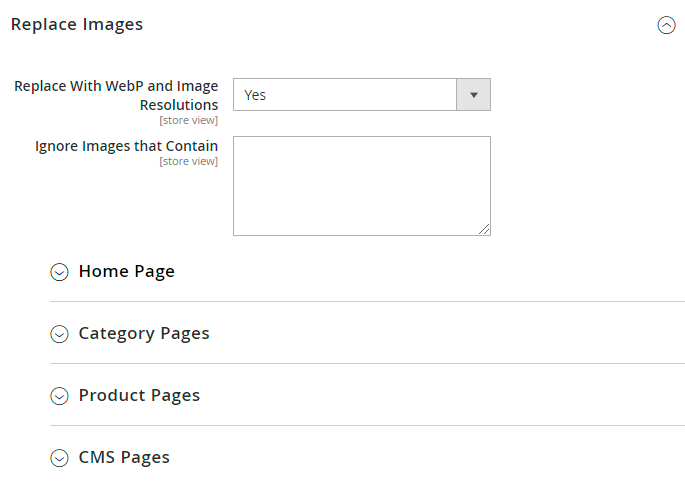
Task: Expand the Home Page heading
Action: coord(127,271)
